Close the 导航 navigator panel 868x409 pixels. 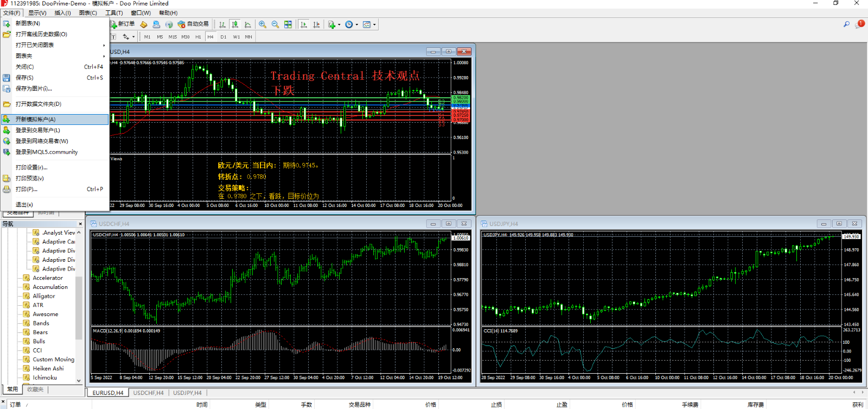[x=80, y=224]
